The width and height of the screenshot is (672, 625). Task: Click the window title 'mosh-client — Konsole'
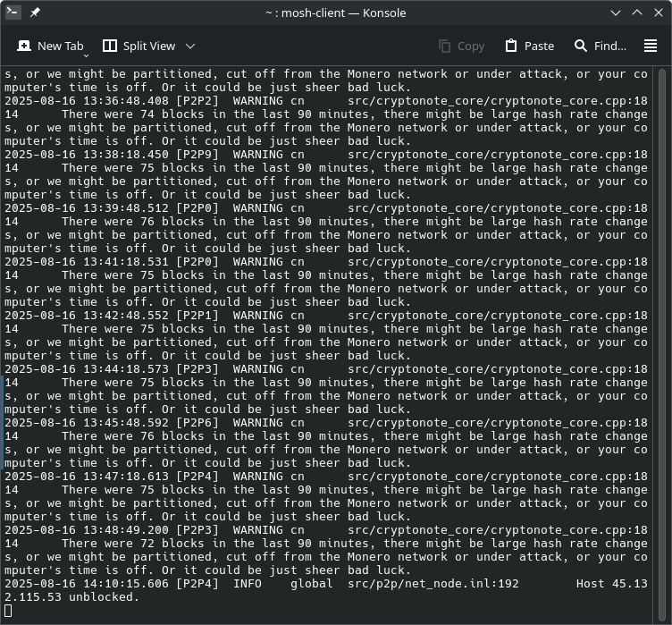click(x=343, y=13)
